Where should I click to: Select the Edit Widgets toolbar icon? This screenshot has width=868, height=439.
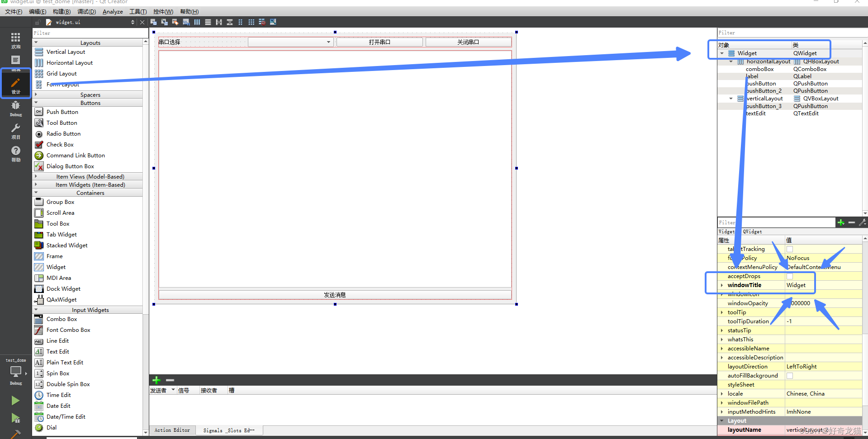coord(154,22)
